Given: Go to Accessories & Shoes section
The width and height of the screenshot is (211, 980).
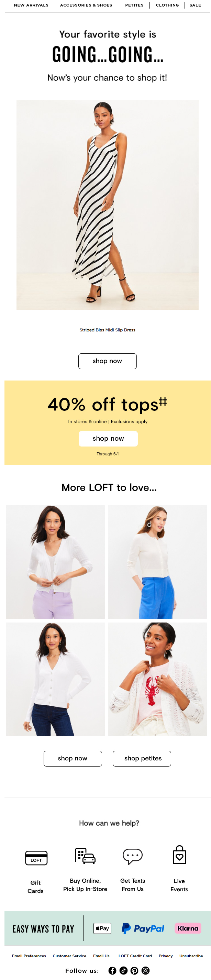Looking at the screenshot, I should click(x=86, y=5).
